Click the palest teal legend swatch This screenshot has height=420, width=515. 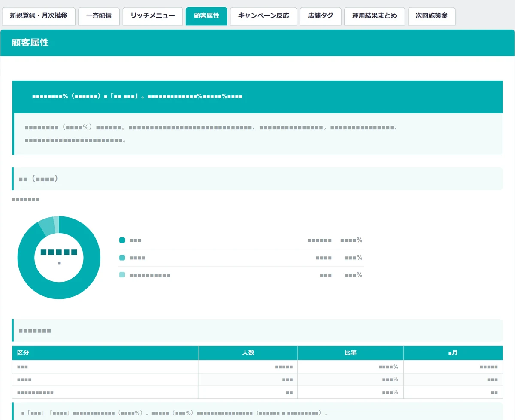[122, 275]
